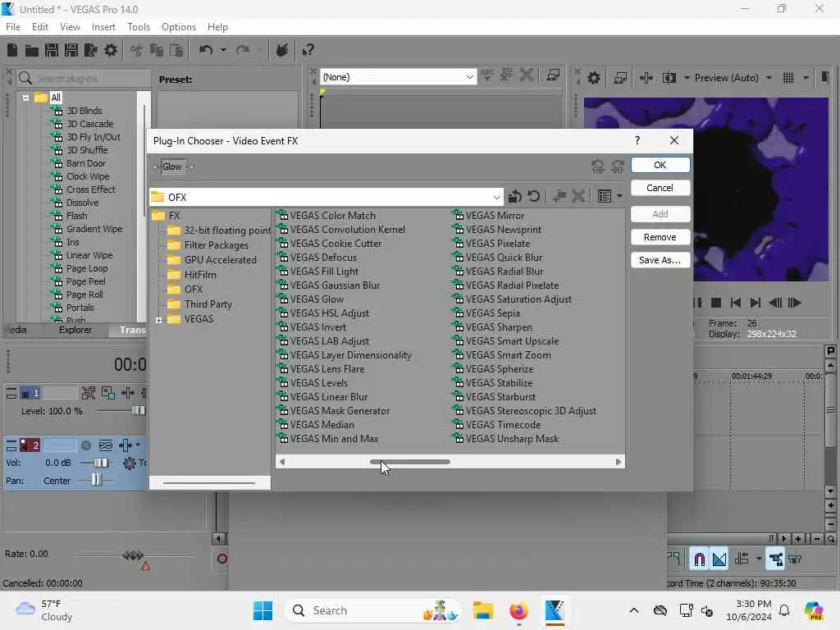This screenshot has width=840, height=630.
Task: Click the mute circle on audio track 2
Action: pos(85,445)
